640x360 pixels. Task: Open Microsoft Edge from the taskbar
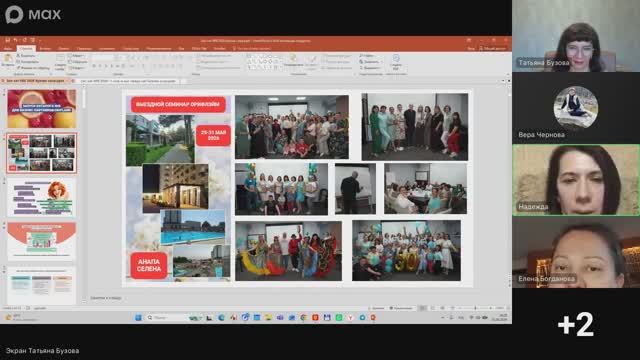tap(221, 318)
